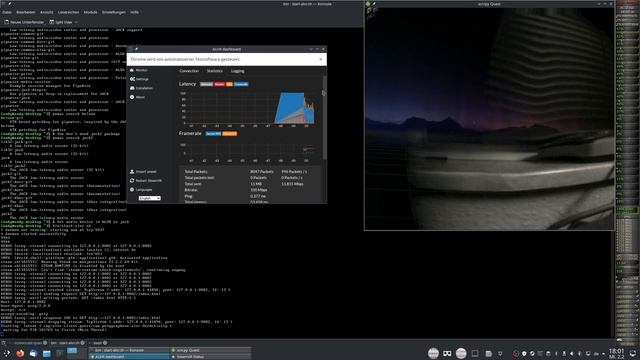Click the shield icon in system tray

(x=524, y=353)
